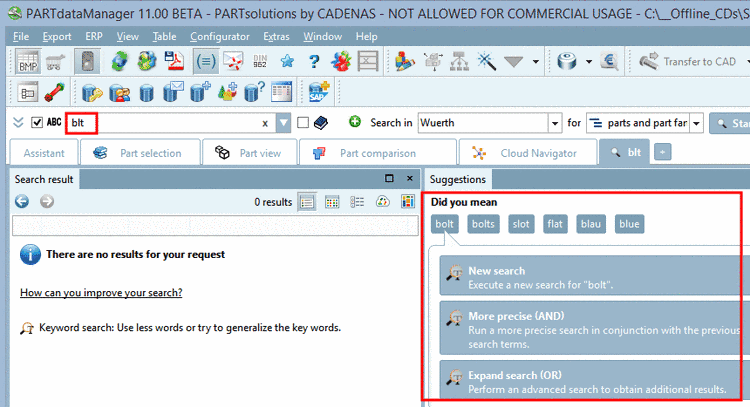Open the parts and part families dropdown
Screen dimensions: 750x407
coord(697,123)
